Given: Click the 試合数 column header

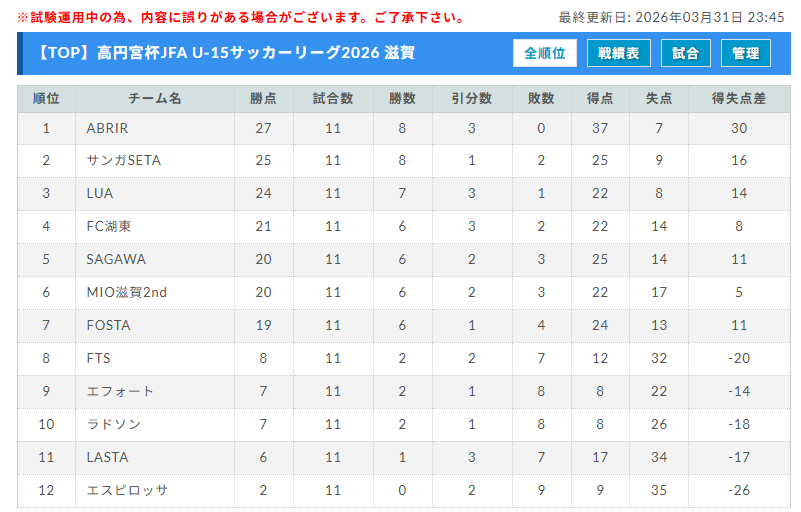Looking at the screenshot, I should coord(333,99).
